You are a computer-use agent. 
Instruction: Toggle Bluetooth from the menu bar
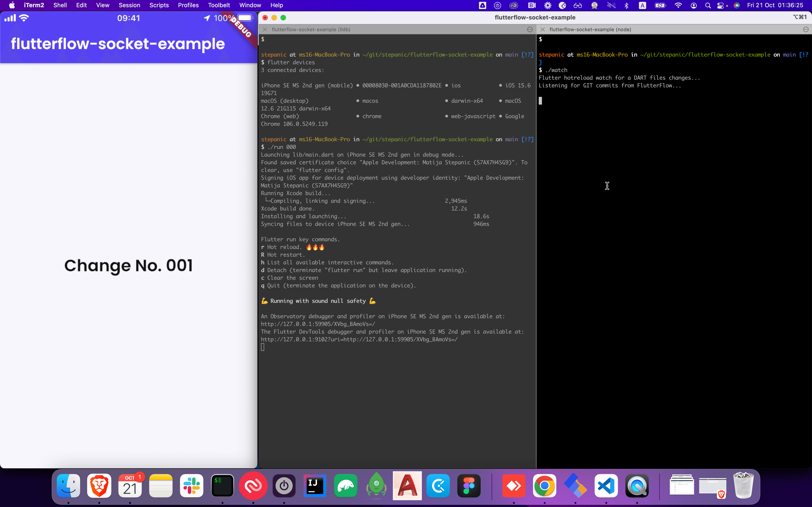[x=626, y=5]
